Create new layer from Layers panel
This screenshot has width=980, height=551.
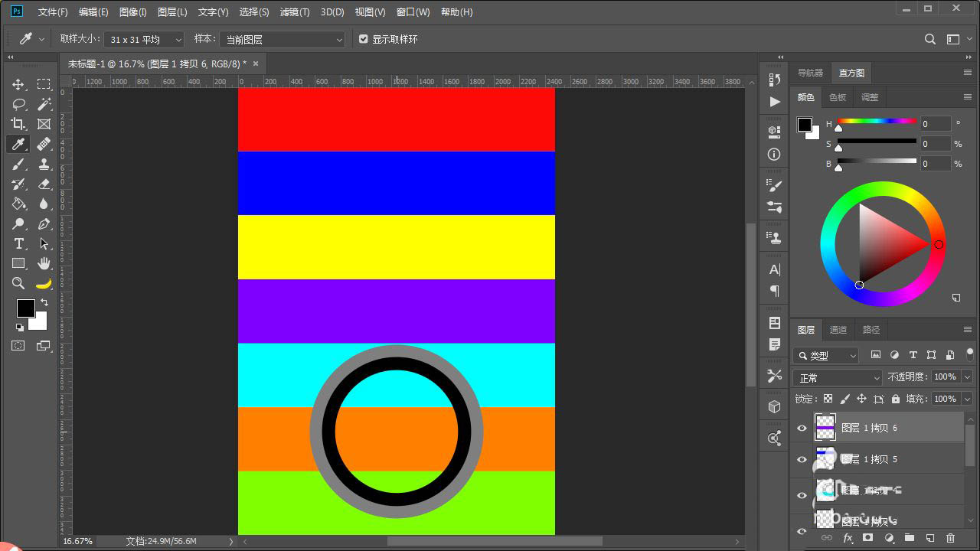930,539
